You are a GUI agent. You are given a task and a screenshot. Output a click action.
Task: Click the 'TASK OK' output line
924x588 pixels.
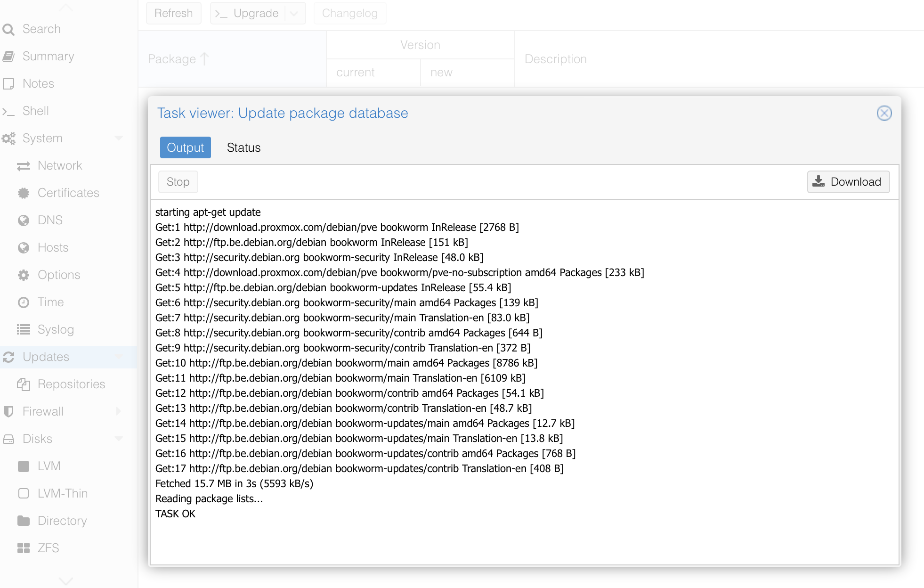coord(175,514)
